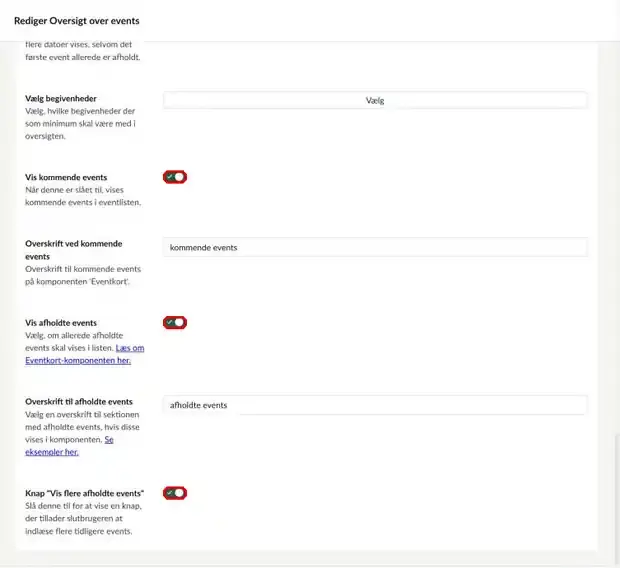Toggle the 'Vis afholdte events' switch
This screenshot has height=568, width=620.
175,323
